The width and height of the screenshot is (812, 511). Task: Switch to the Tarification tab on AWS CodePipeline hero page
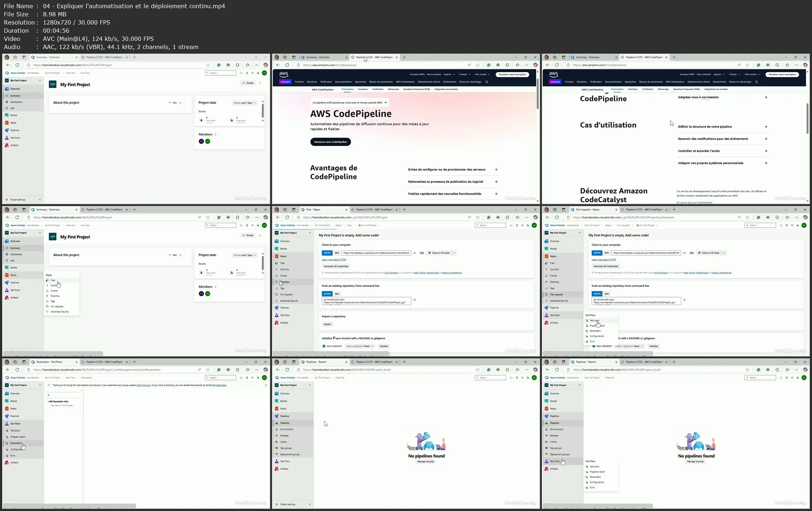tap(377, 89)
